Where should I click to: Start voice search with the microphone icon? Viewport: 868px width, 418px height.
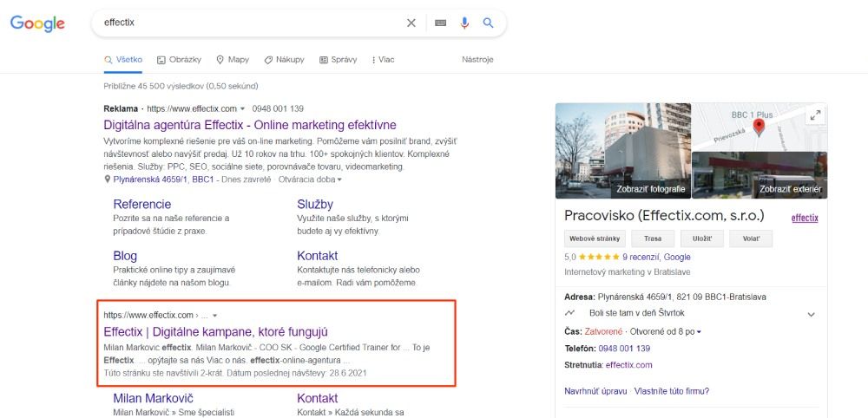tap(464, 23)
